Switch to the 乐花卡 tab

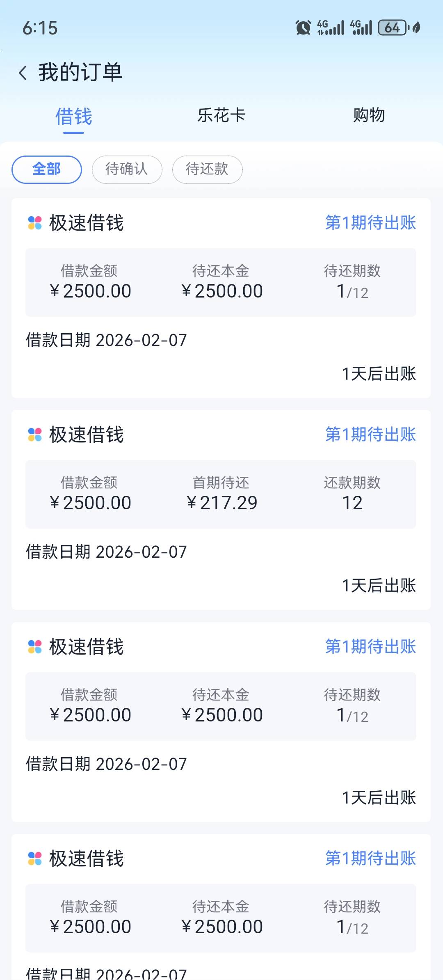[x=221, y=115]
